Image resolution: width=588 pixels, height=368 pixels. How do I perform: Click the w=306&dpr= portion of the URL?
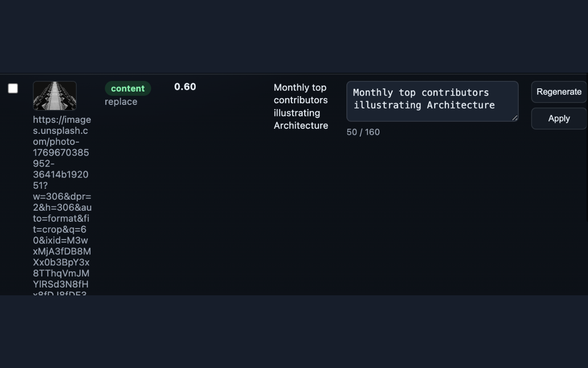click(62, 196)
